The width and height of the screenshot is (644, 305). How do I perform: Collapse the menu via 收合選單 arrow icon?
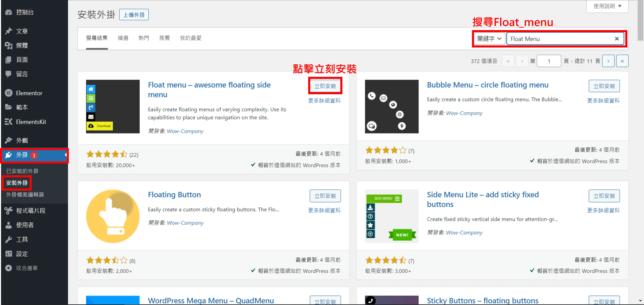pyautogui.click(x=9, y=268)
